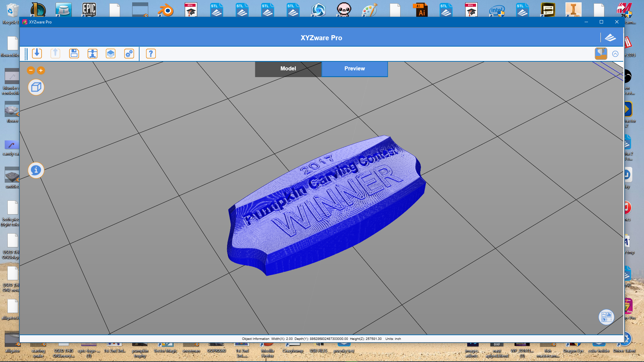This screenshot has width=644, height=362.
Task: Switch to the Model tab
Action: pyautogui.click(x=288, y=69)
